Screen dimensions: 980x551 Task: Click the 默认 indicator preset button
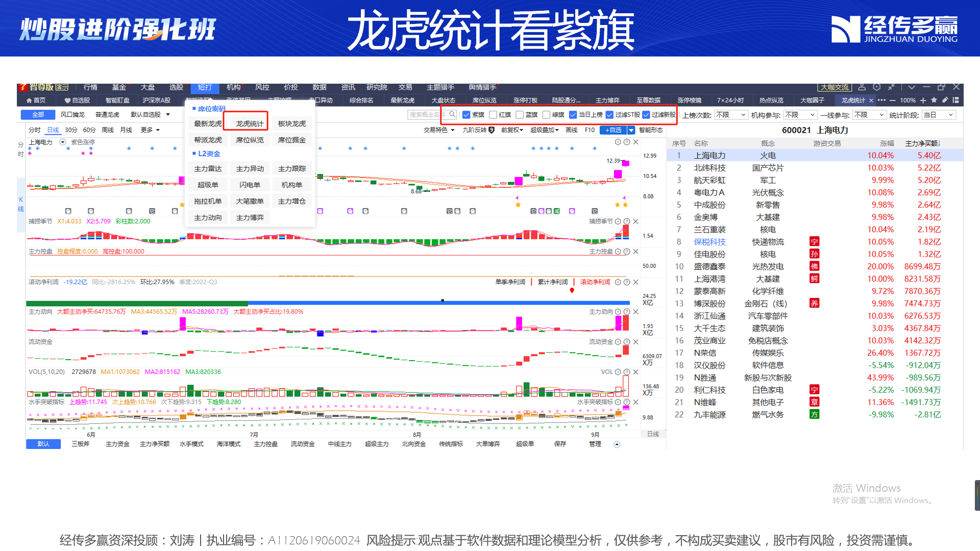pyautogui.click(x=43, y=444)
